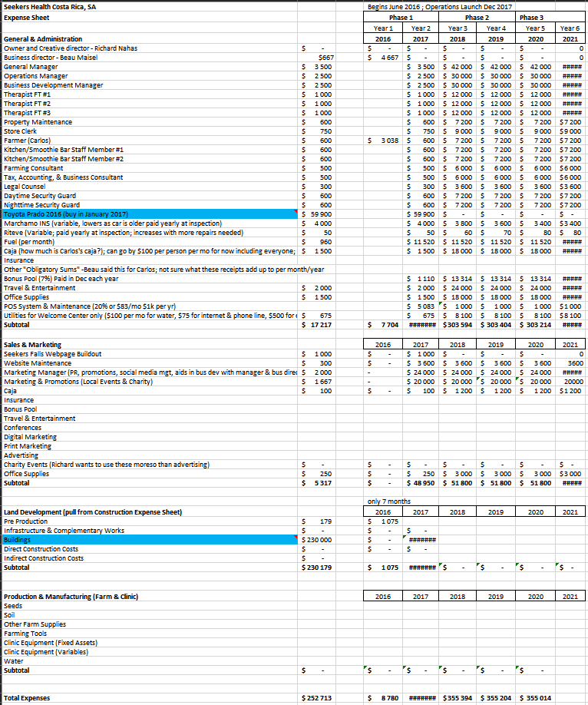
Task: Select 'Utilities for Welcome Center only' row label
Action: pyautogui.click(x=150, y=316)
